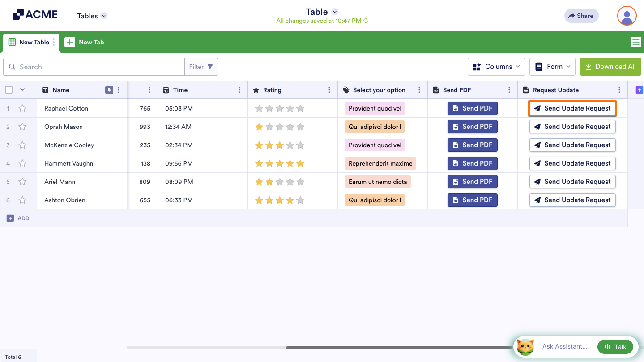Set Ariel Mann rating to fourth star
This screenshot has width=644, height=362.
click(290, 182)
